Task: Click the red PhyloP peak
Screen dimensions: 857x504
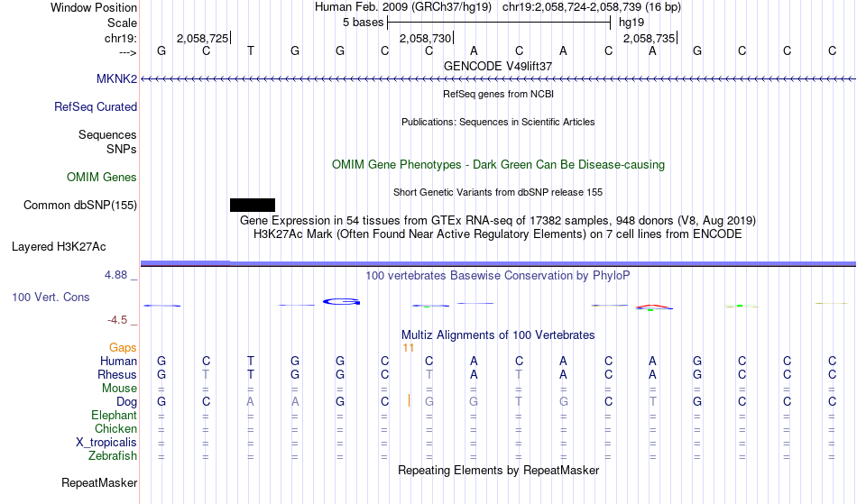Action: point(654,307)
